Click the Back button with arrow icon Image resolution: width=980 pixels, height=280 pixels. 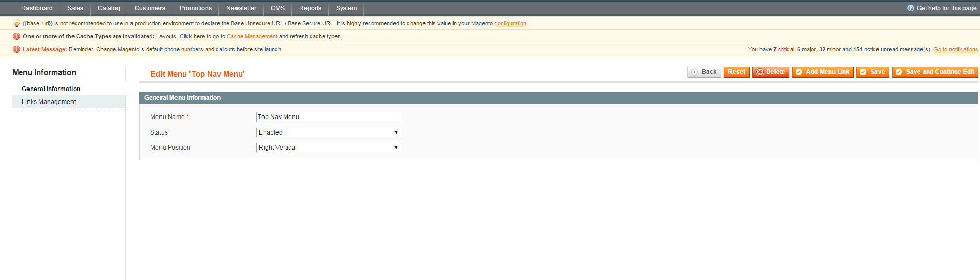[704, 72]
